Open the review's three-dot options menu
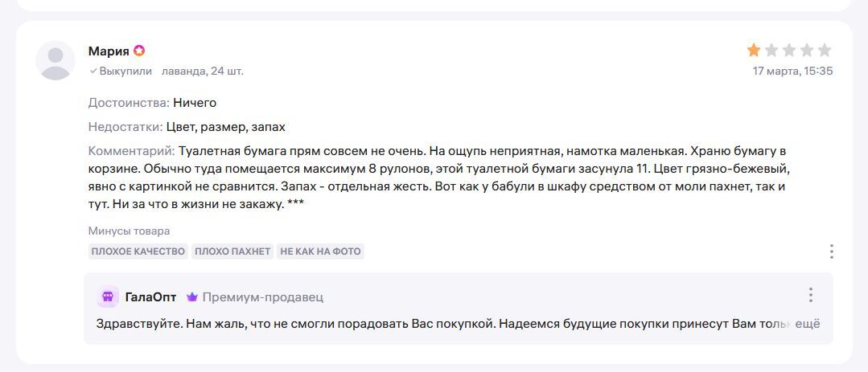868x372 pixels. [x=831, y=251]
